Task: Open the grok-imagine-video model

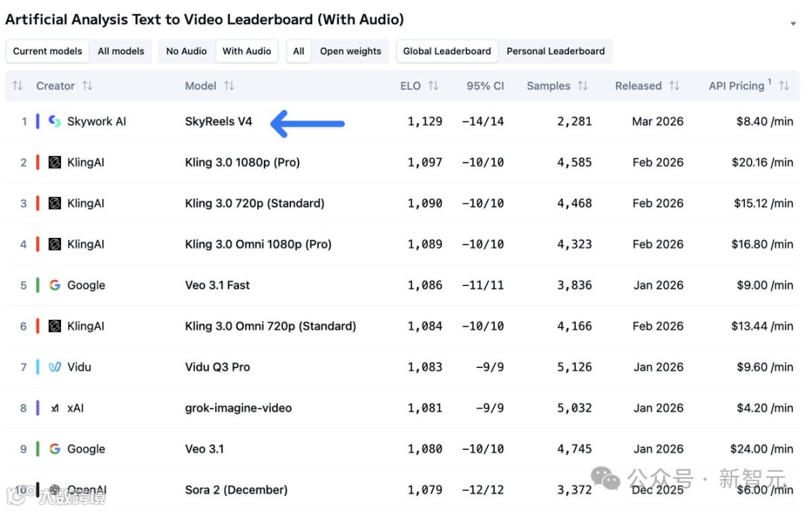Action: tap(238, 408)
